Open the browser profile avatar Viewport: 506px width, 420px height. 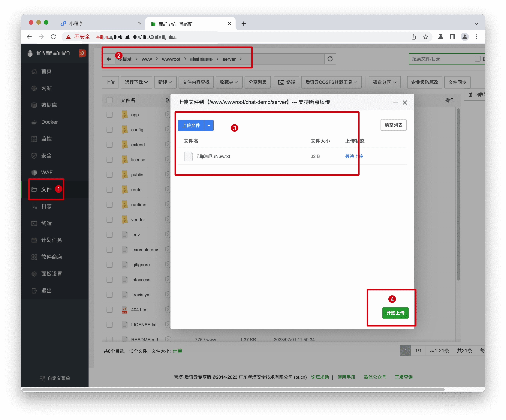point(464,37)
